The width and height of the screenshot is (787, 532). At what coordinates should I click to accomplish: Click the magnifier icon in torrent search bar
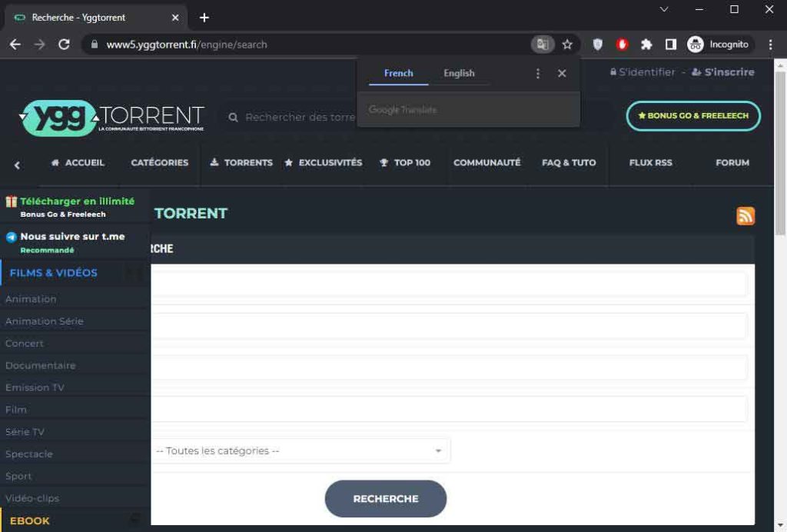click(233, 117)
